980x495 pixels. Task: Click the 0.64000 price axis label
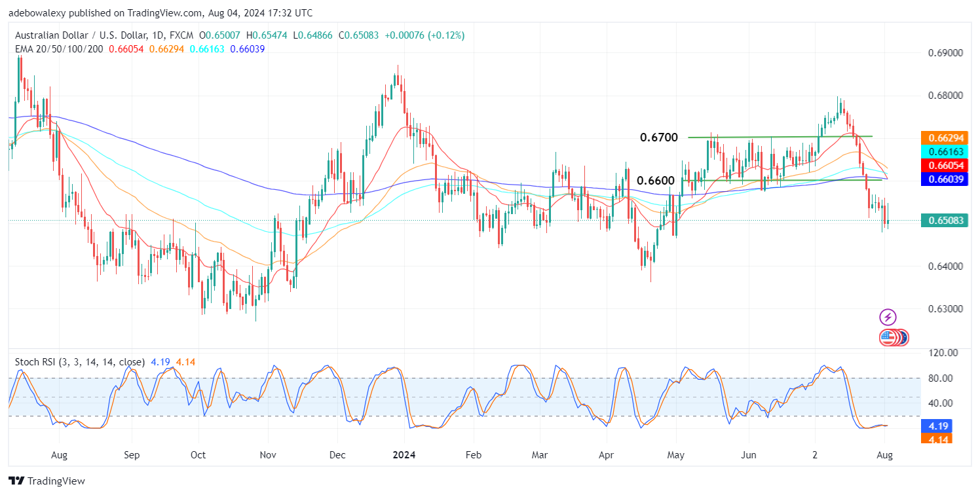click(945, 266)
